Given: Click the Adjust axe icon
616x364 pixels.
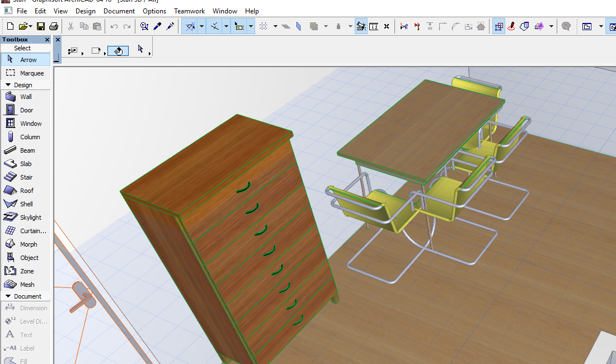Looking at the screenshot, I should 417,26.
